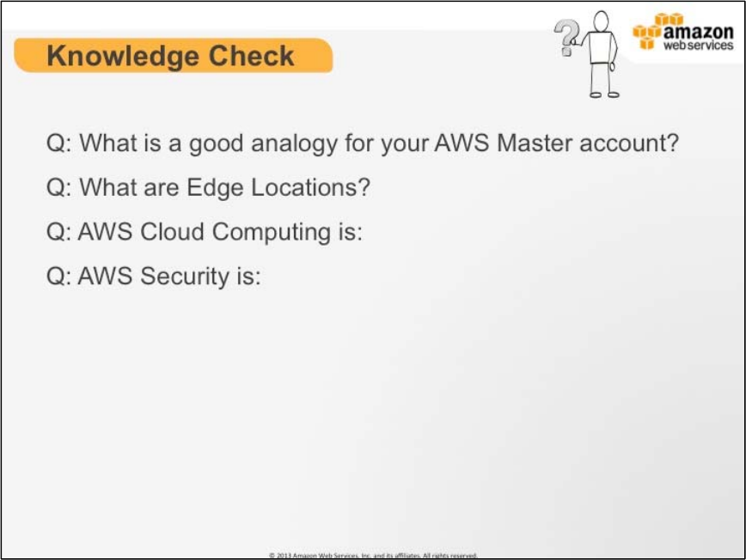746x560 pixels.
Task: Select the AWS Master account question
Action: [x=363, y=143]
